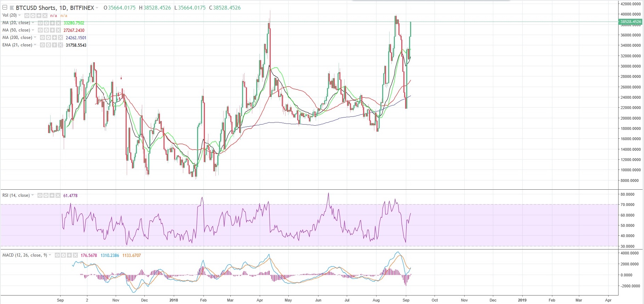Image resolution: width=644 pixels, height=304 pixels.
Task: Click the plus icon on MA (20, close)
Action: [52, 23]
